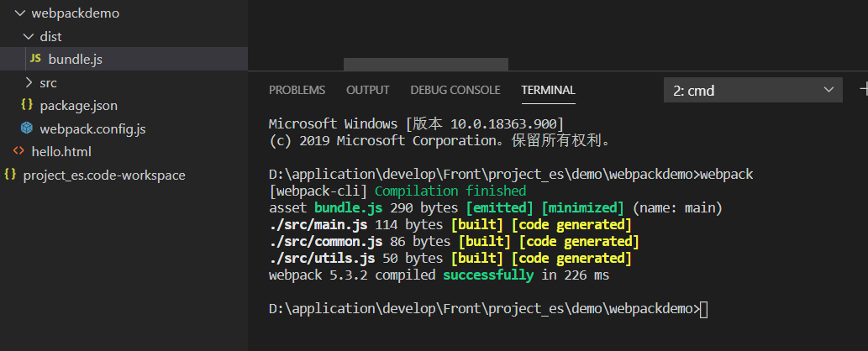Click '[minimized]' tag in terminal
Screen dimensions: 868x351
(x=583, y=208)
